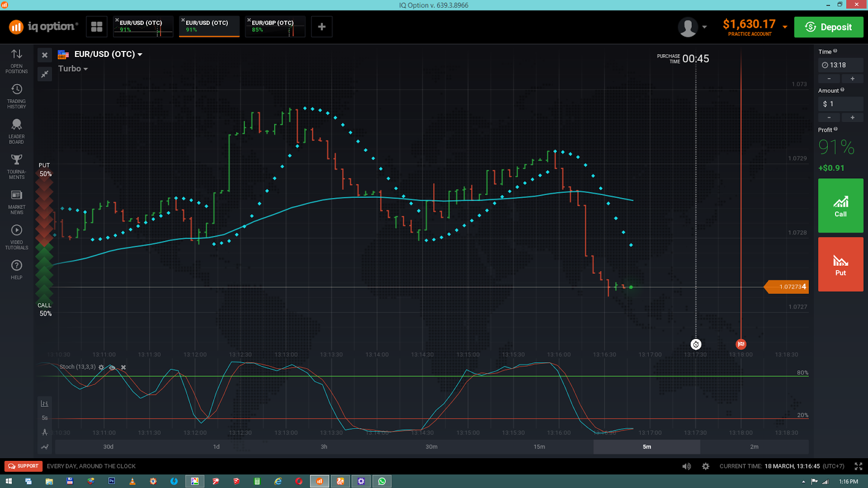Close the EUR/GBP (OTC) tab
The height and width of the screenshot is (488, 868).
tap(249, 20)
